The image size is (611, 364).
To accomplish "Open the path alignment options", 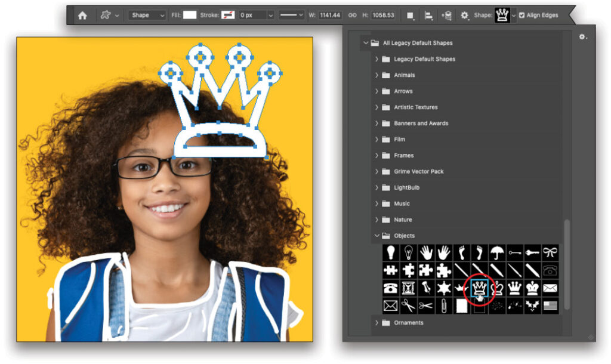I will (x=428, y=16).
